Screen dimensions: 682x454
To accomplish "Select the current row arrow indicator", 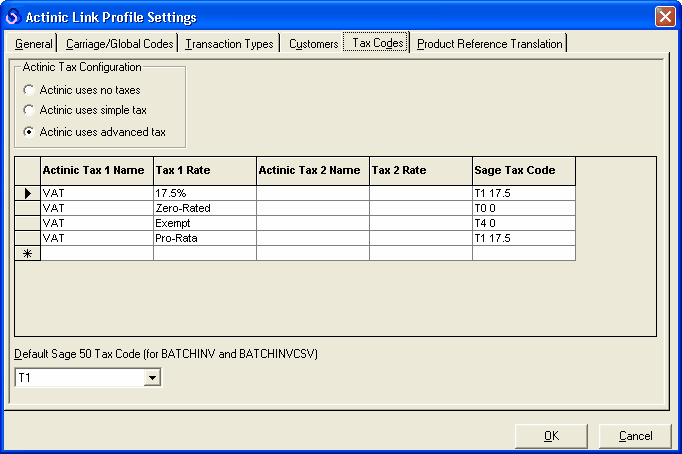I will coord(28,193).
